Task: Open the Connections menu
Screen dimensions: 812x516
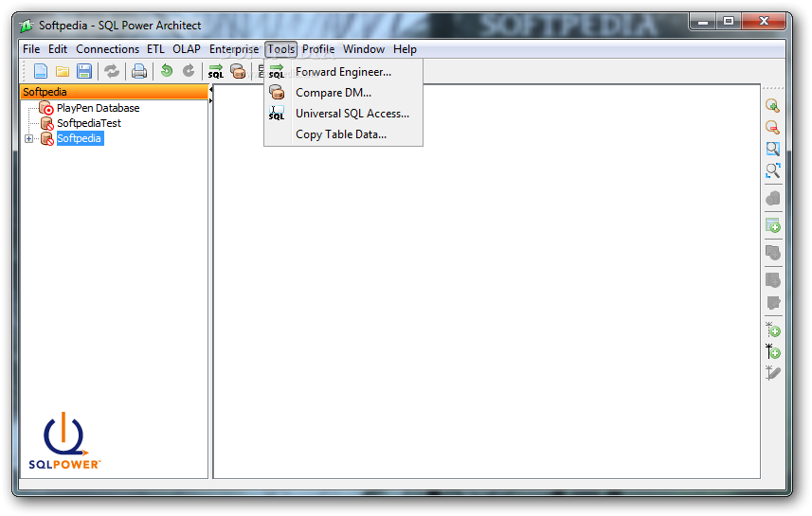Action: [107, 49]
